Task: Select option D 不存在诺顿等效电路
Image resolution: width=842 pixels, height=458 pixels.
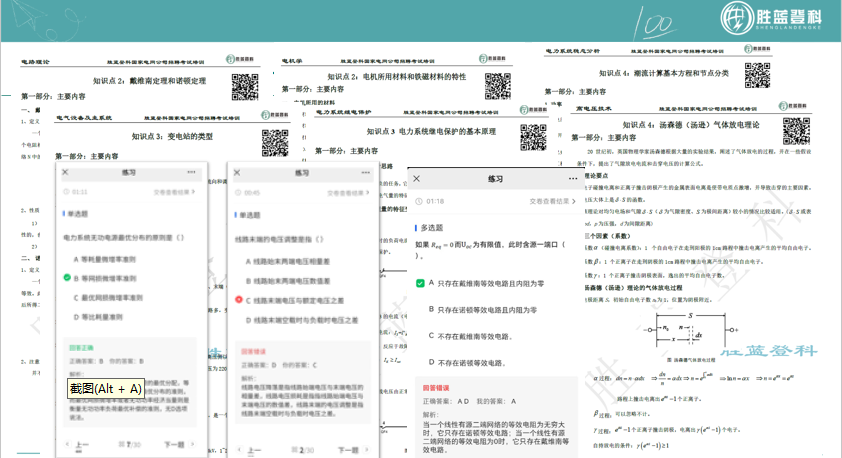Action: click(468, 363)
